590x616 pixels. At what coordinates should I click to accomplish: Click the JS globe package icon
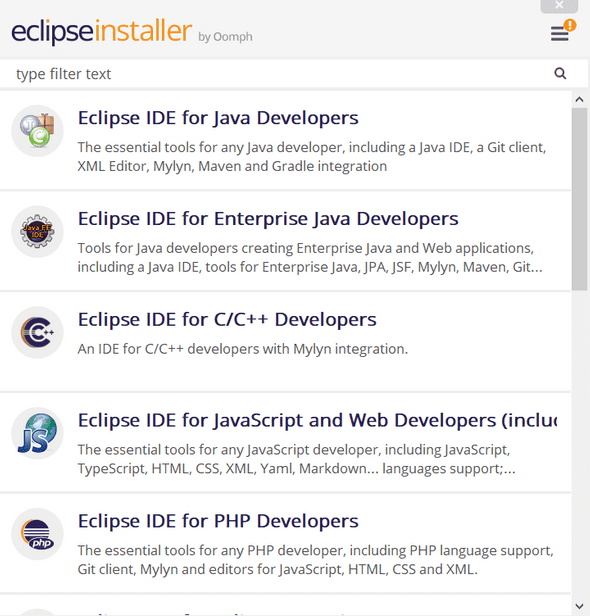pyautogui.click(x=37, y=433)
